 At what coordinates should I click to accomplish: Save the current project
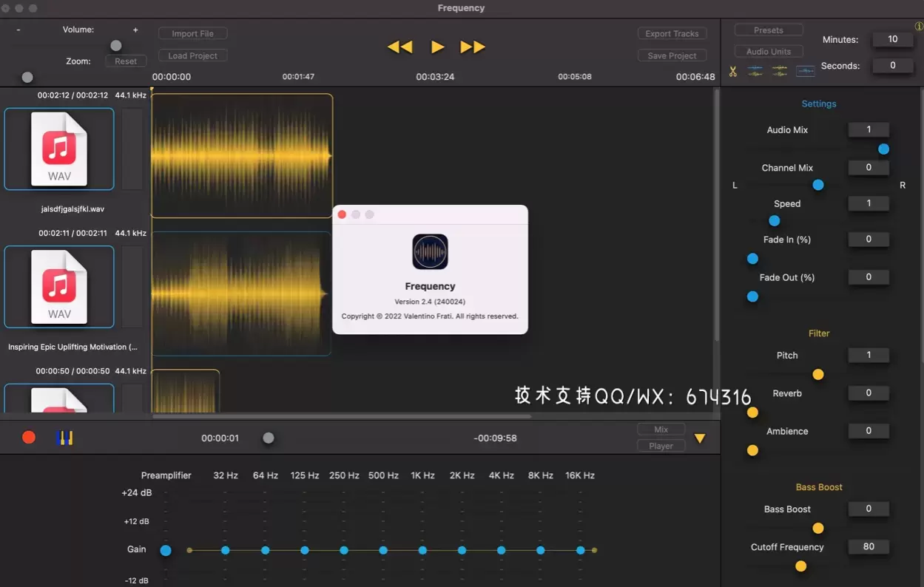point(672,55)
